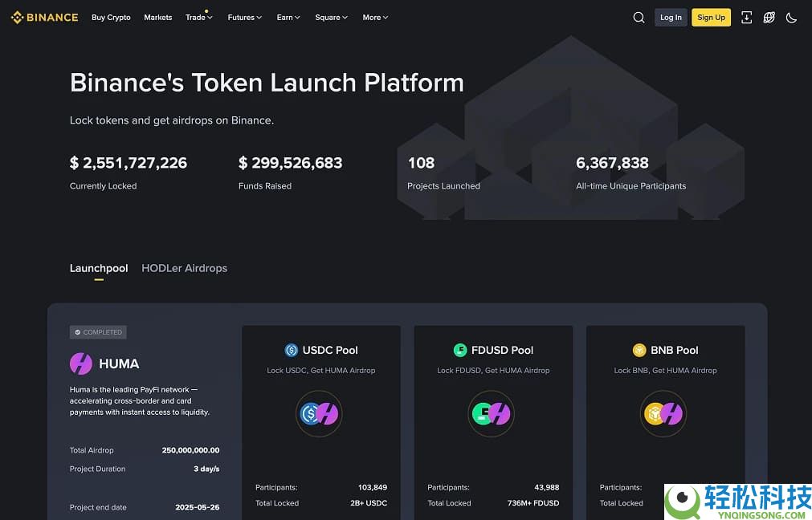Viewport: 812px width, 520px height.
Task: Switch to the HODLer Airdrops tab
Action: [184, 268]
